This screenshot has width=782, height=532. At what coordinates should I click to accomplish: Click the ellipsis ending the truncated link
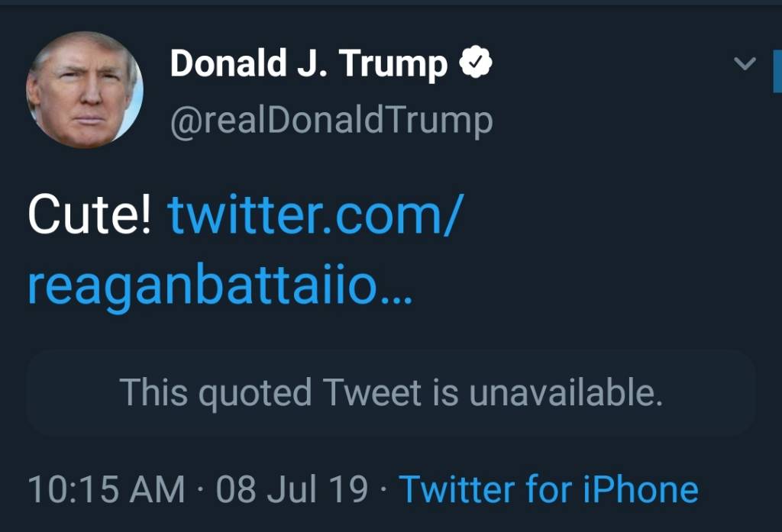(x=399, y=292)
